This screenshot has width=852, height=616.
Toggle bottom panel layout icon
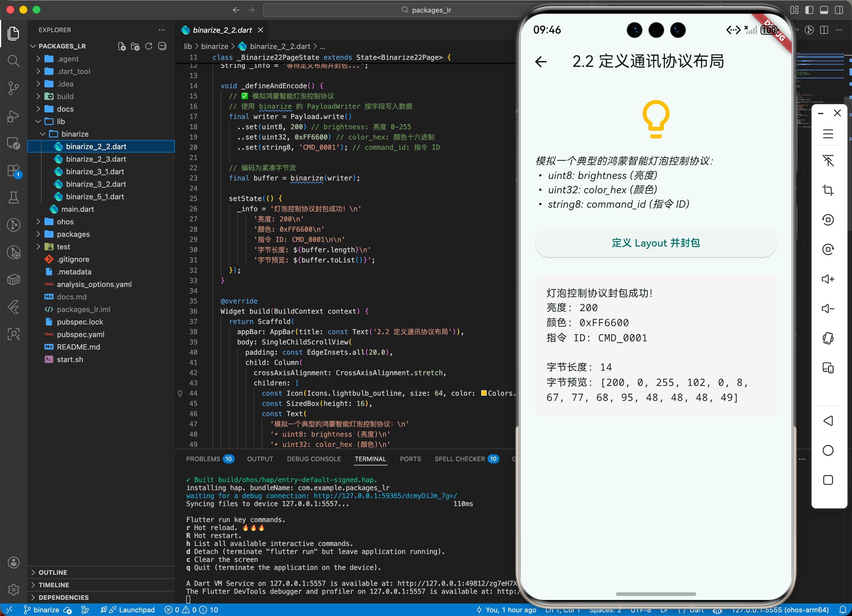[x=824, y=10]
